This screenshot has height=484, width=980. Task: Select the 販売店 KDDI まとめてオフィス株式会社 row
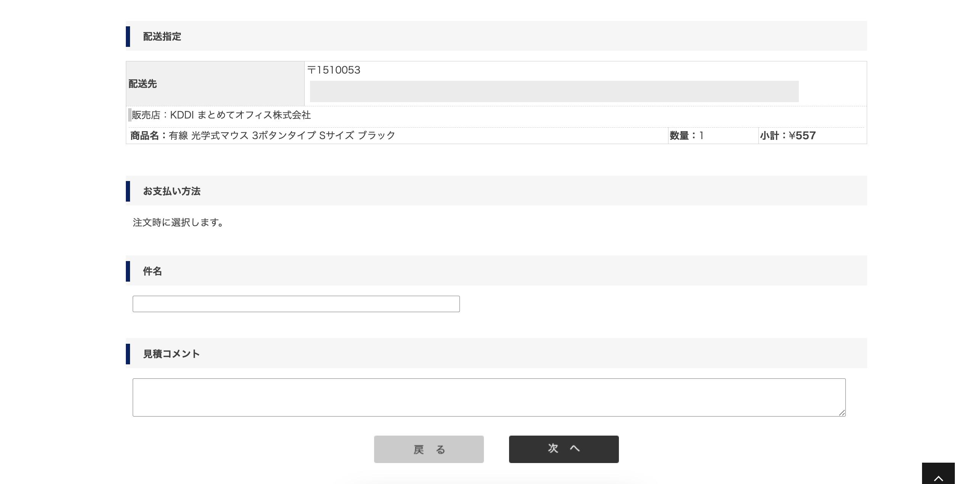[221, 115]
